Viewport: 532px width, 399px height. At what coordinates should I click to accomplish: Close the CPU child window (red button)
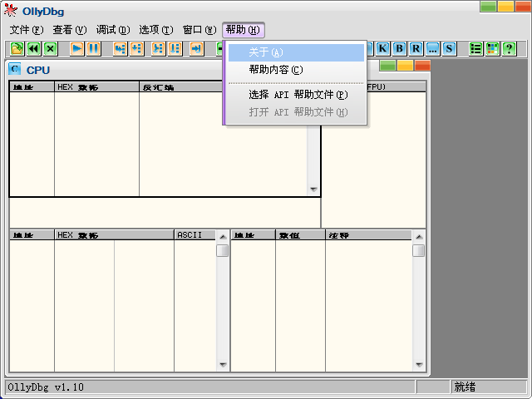point(422,65)
